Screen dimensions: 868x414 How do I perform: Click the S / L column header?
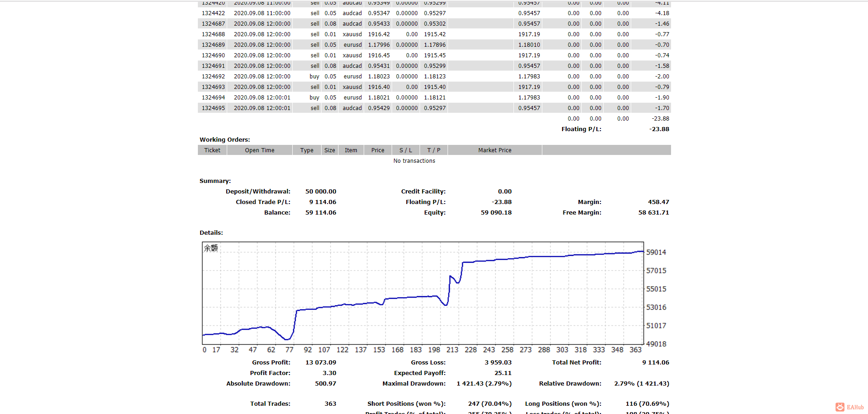click(x=405, y=150)
